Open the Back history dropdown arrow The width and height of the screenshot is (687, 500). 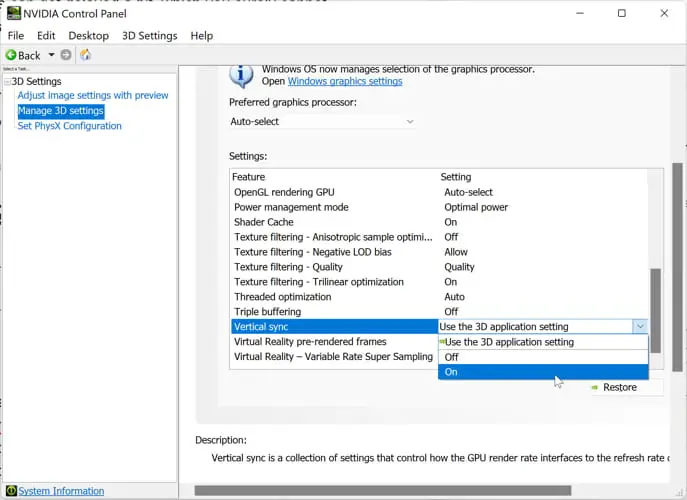pos(51,55)
